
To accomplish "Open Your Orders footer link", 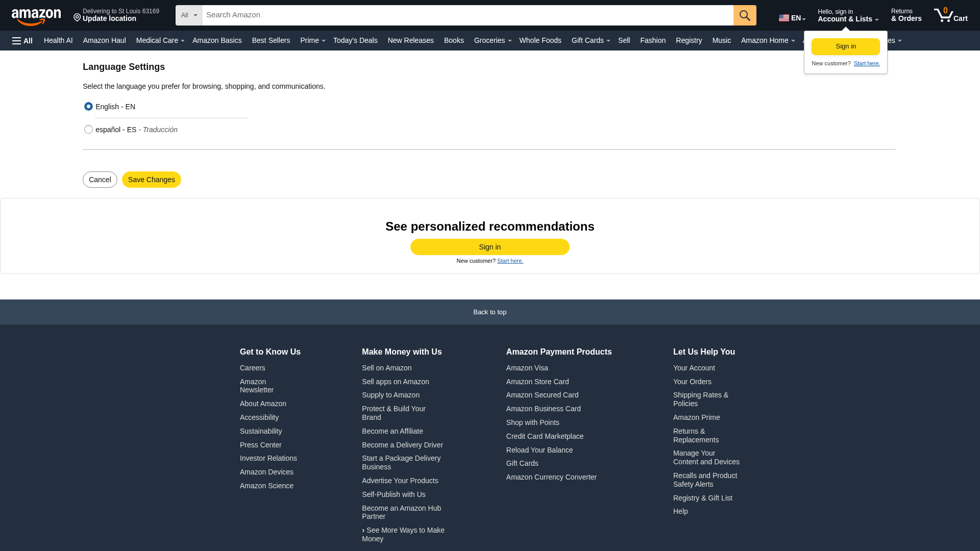I will (692, 382).
